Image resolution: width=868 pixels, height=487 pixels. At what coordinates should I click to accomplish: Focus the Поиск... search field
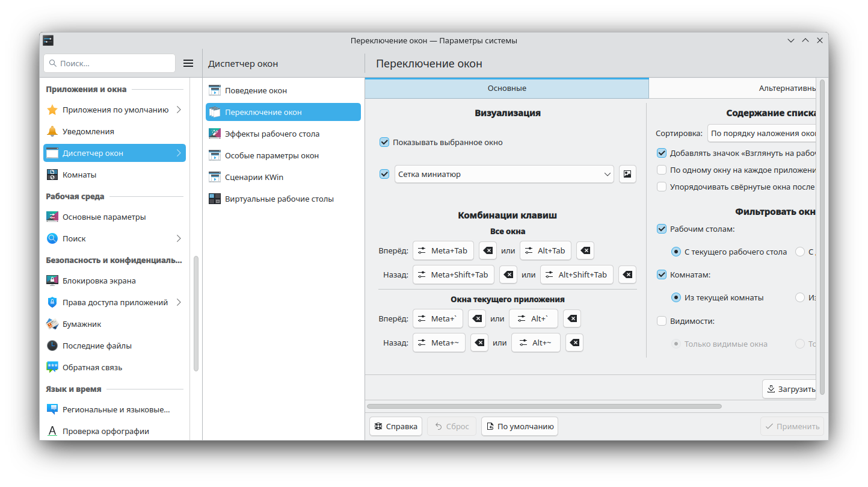tap(109, 63)
